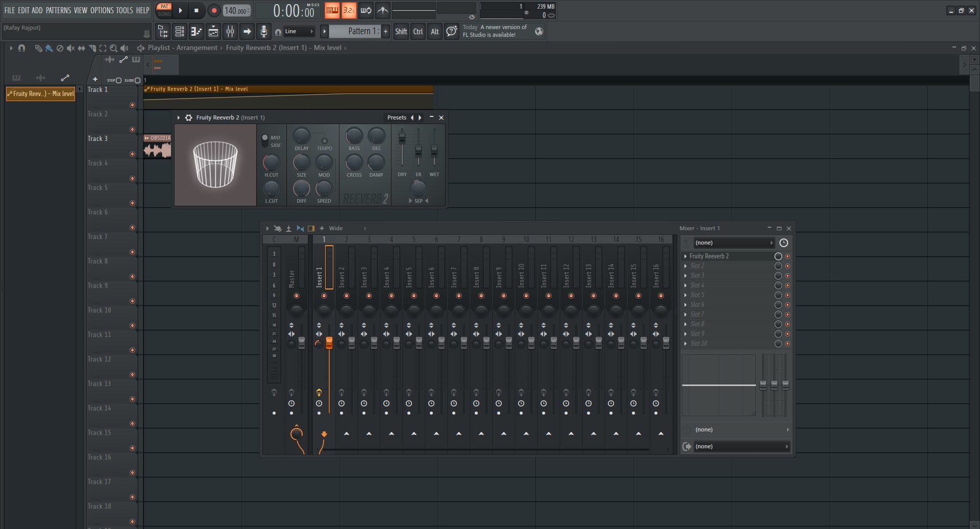Open the OPTIONS menu
The height and width of the screenshot is (529, 980).
coord(102,10)
